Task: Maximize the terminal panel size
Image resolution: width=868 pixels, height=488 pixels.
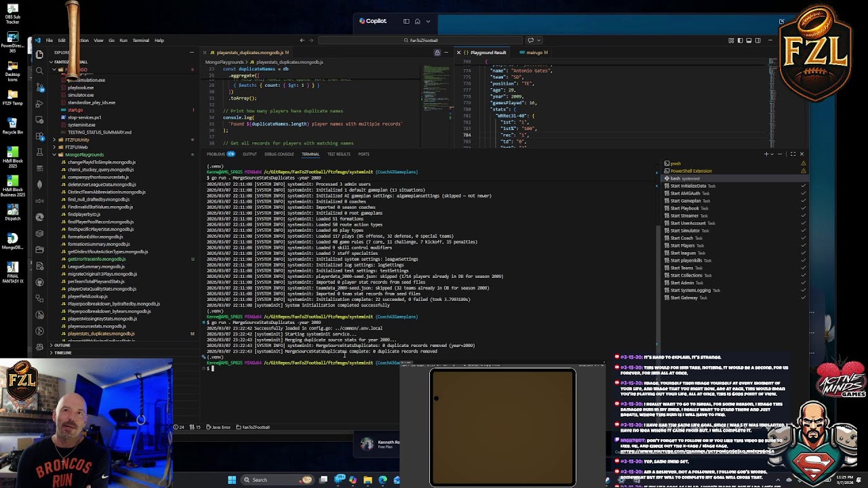Action: click(793, 154)
